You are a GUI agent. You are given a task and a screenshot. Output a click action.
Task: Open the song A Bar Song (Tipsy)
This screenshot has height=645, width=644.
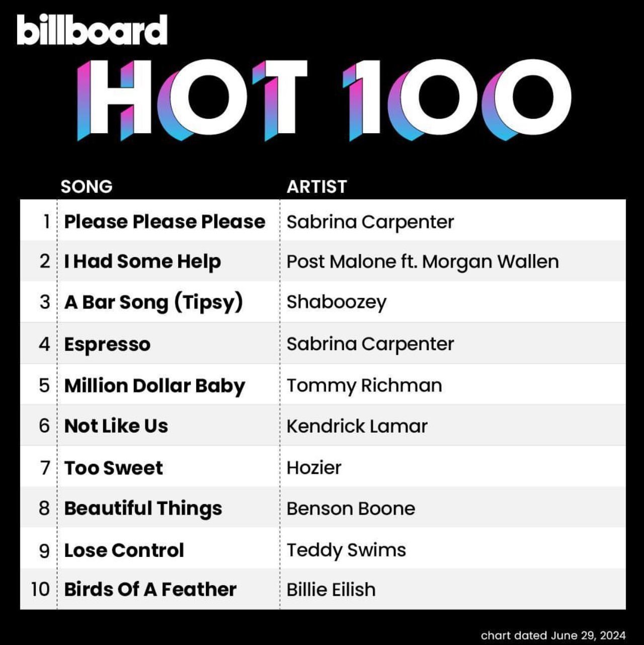tap(153, 302)
